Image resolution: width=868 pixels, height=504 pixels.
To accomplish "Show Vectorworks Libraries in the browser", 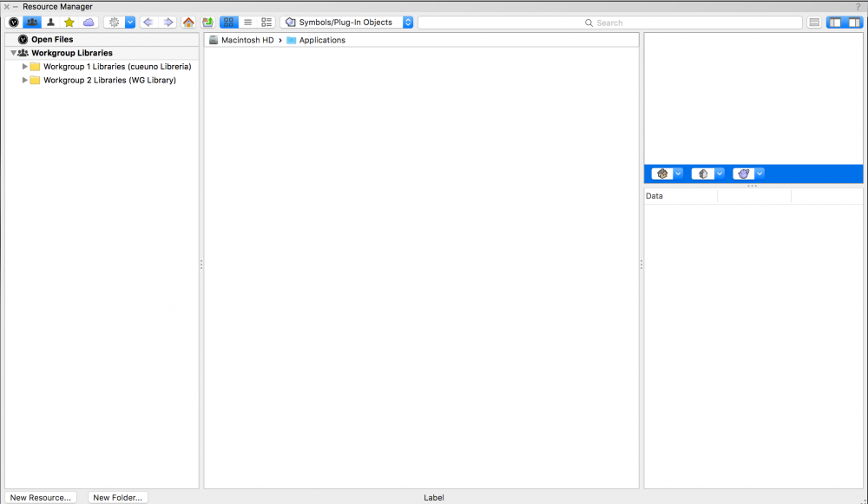I will pos(14,23).
